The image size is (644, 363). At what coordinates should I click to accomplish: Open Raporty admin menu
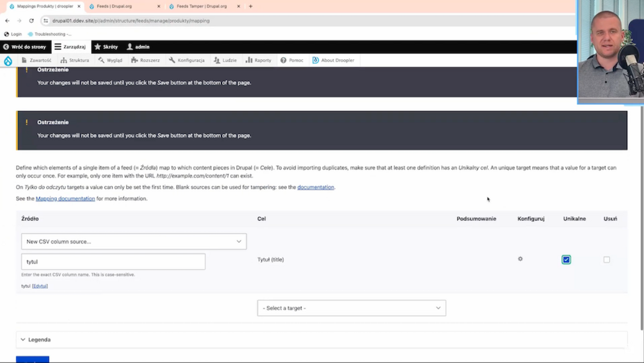click(259, 60)
